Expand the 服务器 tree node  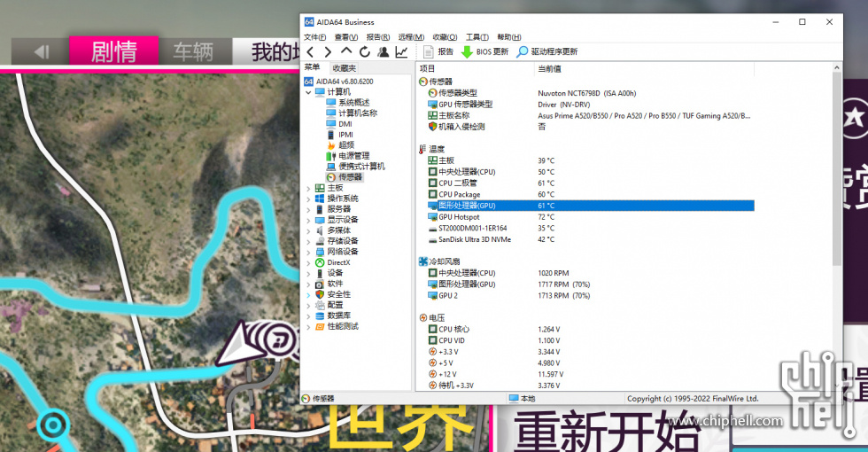(308, 209)
